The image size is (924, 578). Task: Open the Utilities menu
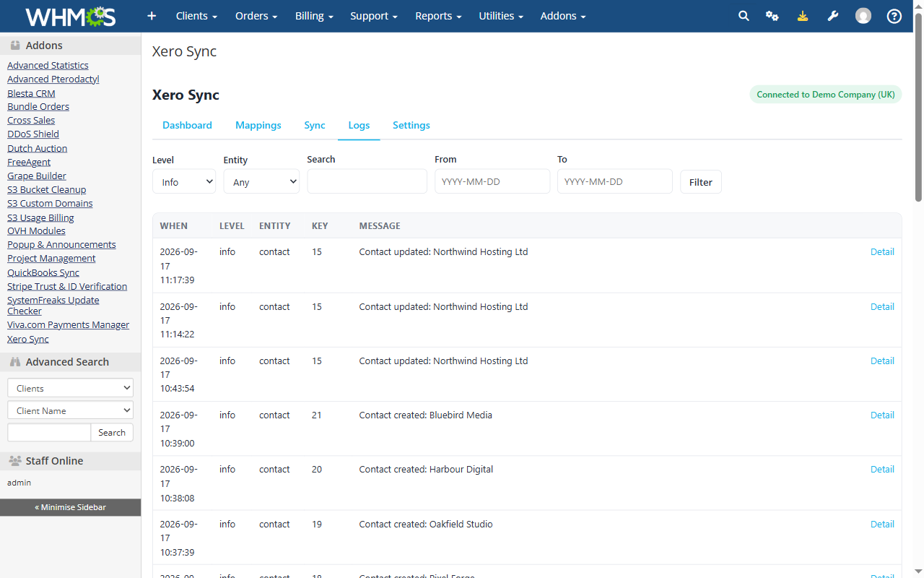pos(501,16)
